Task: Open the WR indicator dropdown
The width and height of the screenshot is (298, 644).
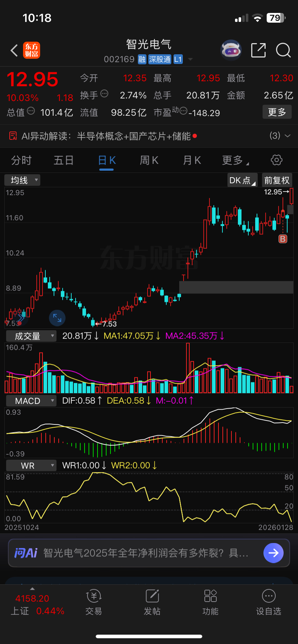Action: (x=31, y=466)
